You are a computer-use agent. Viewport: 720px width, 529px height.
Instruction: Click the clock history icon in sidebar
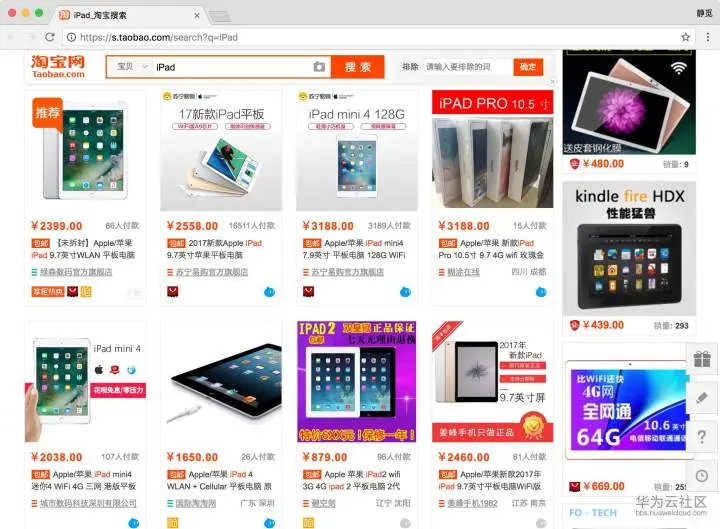coord(702,476)
